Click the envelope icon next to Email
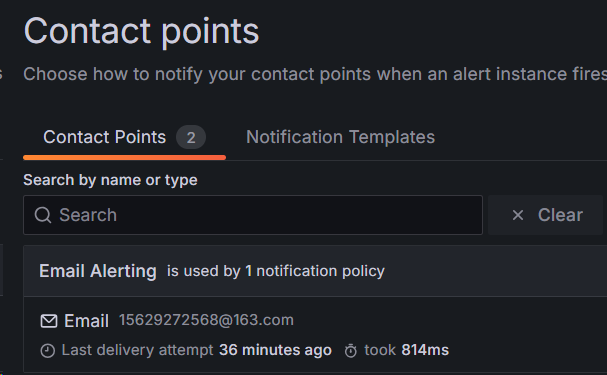Screen dimensions: 607x375 point(49,321)
